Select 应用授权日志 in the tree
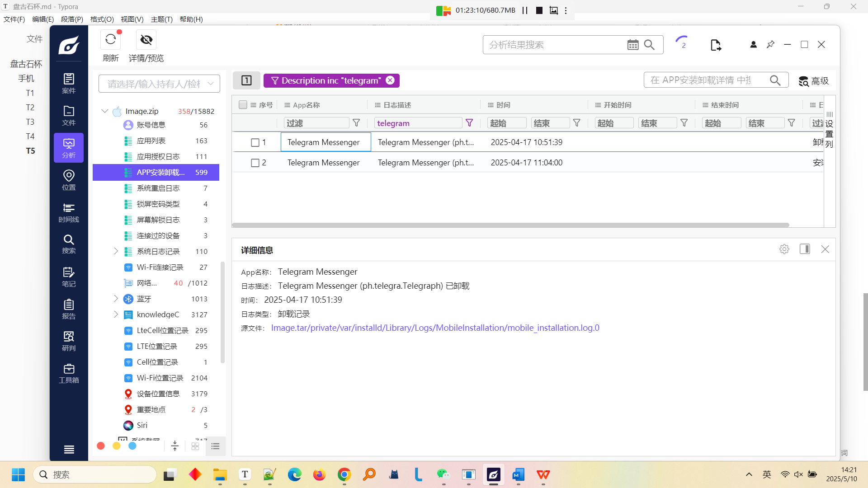 [x=156, y=156]
